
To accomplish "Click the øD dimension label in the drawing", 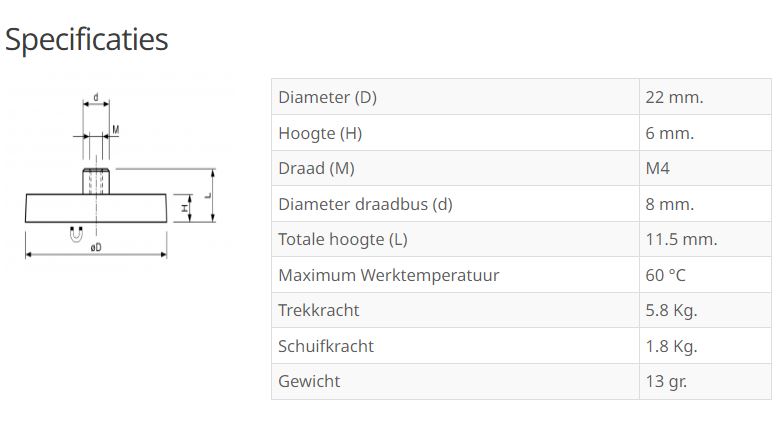I will pyautogui.click(x=95, y=248).
